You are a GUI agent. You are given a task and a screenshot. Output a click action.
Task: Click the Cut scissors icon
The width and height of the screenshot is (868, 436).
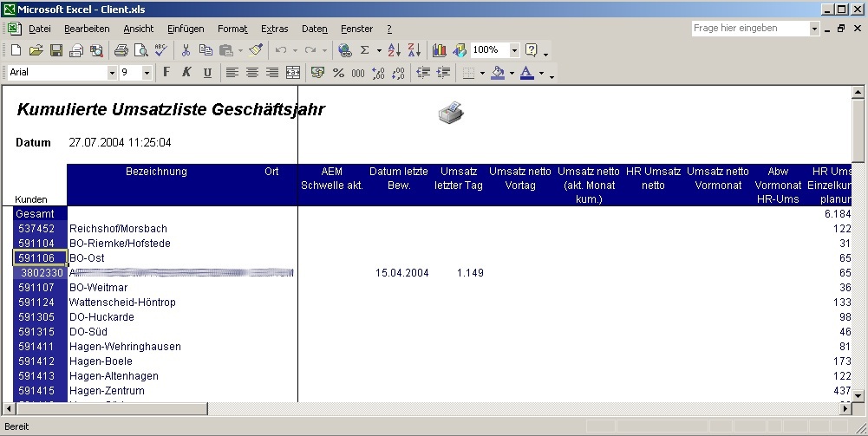point(186,50)
